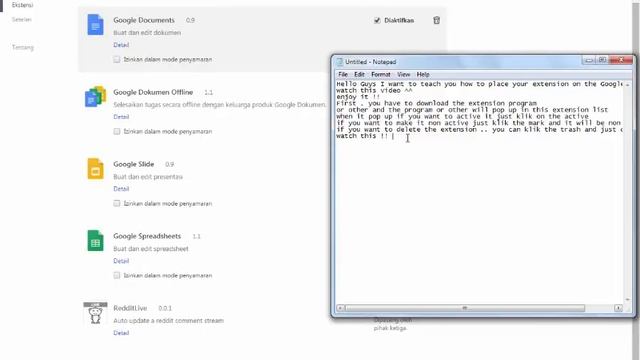Select Tentang in the Chrome sidebar

pos(23,47)
